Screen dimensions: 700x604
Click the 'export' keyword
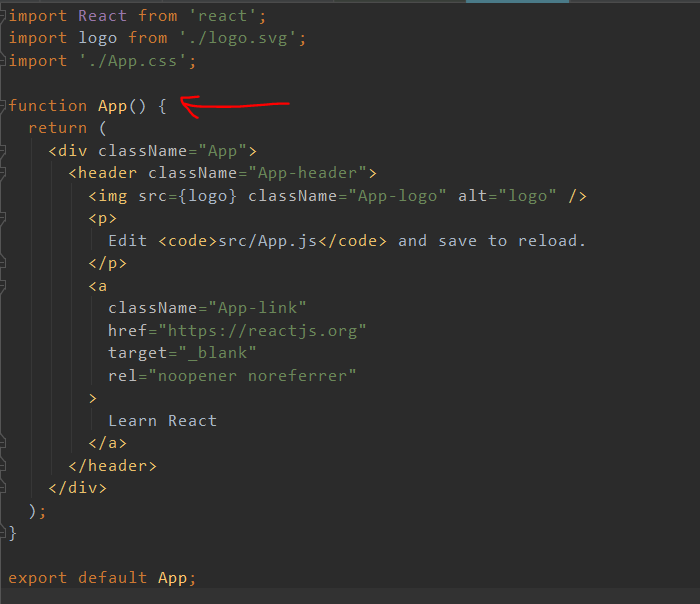tap(38, 578)
